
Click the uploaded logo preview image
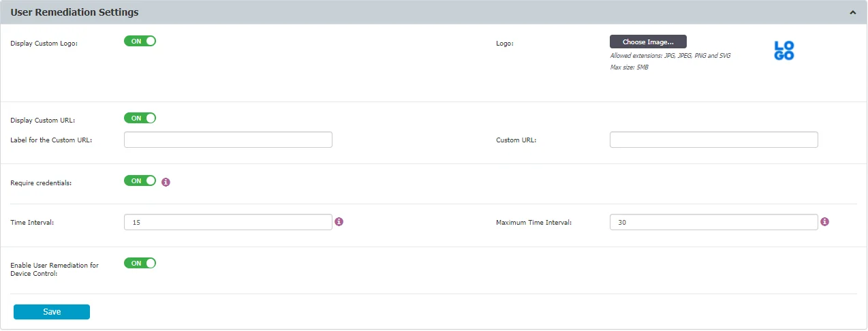pos(784,50)
